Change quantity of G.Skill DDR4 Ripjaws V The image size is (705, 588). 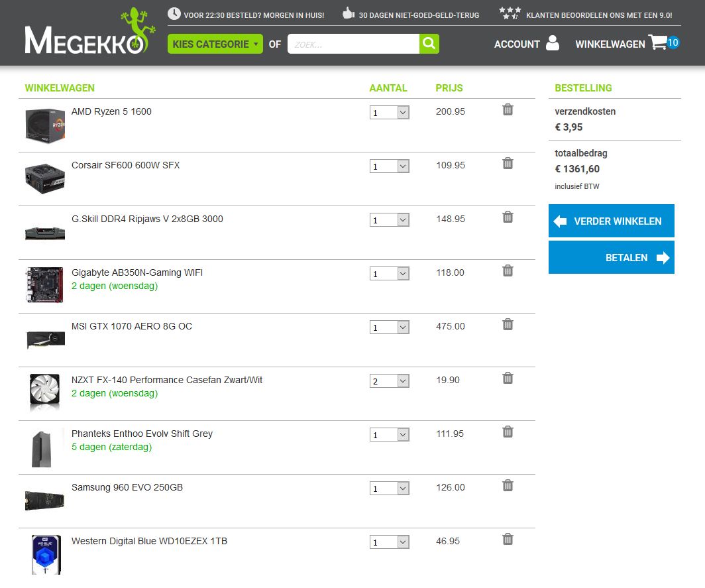click(x=390, y=220)
